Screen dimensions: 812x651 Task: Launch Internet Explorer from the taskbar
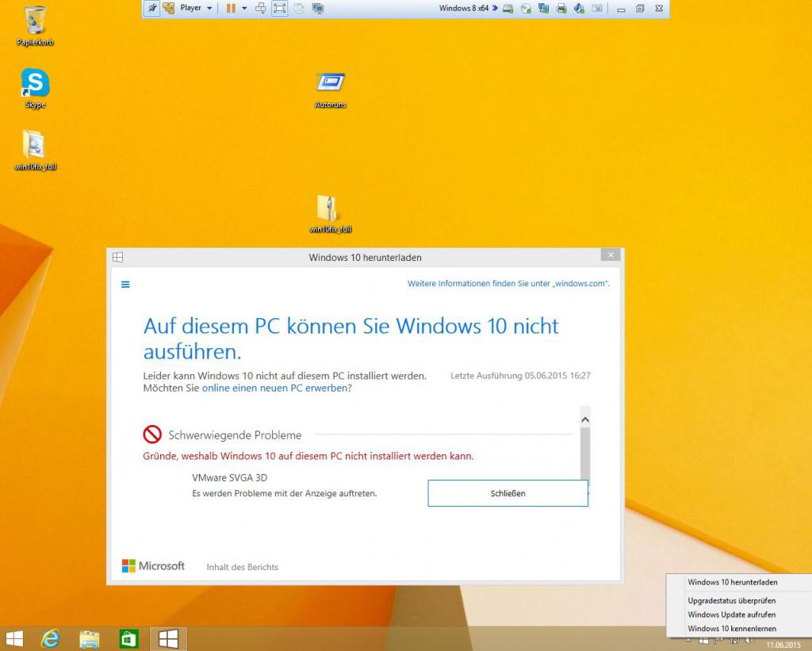point(50,639)
